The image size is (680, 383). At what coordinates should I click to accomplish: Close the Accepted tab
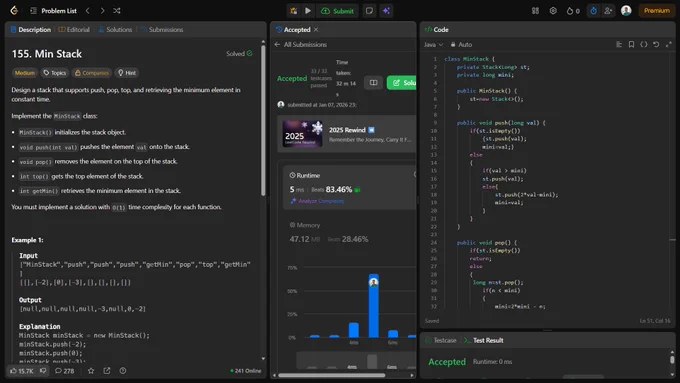click(316, 29)
